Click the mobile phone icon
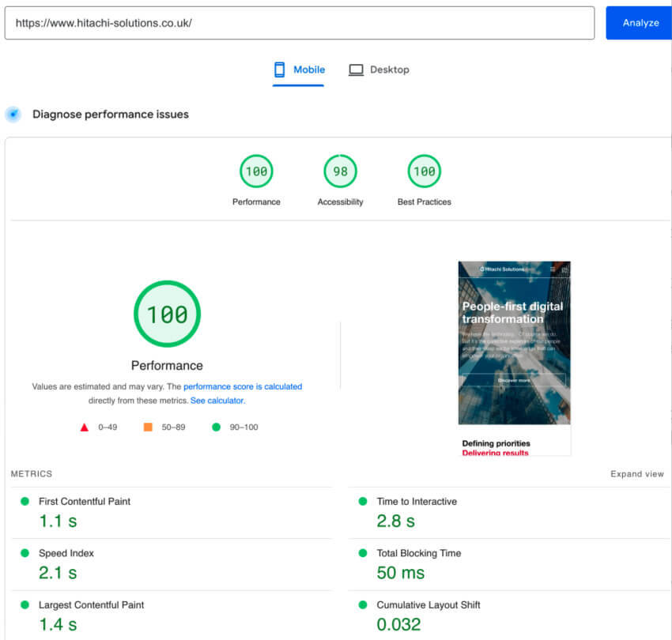Viewport: 672px width, 640px height. tap(279, 70)
